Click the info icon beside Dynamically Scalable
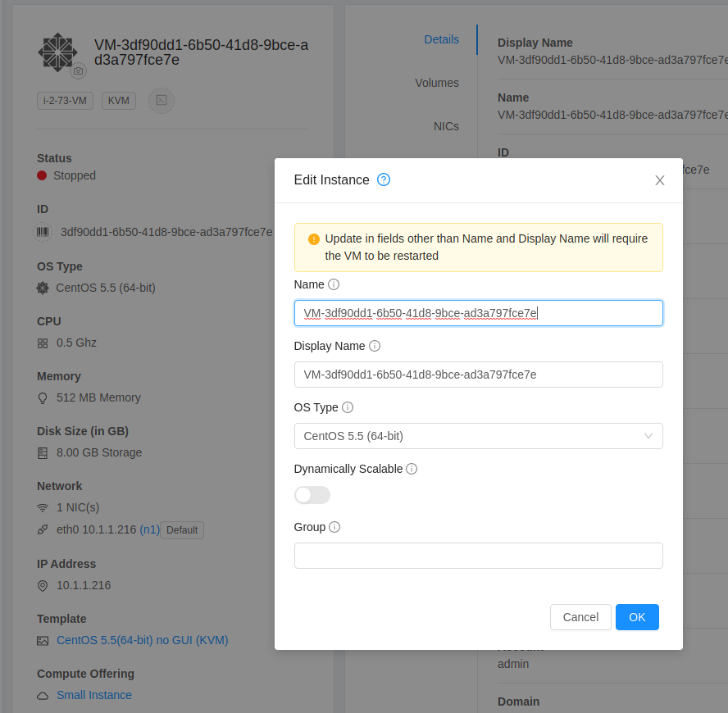 coord(412,469)
